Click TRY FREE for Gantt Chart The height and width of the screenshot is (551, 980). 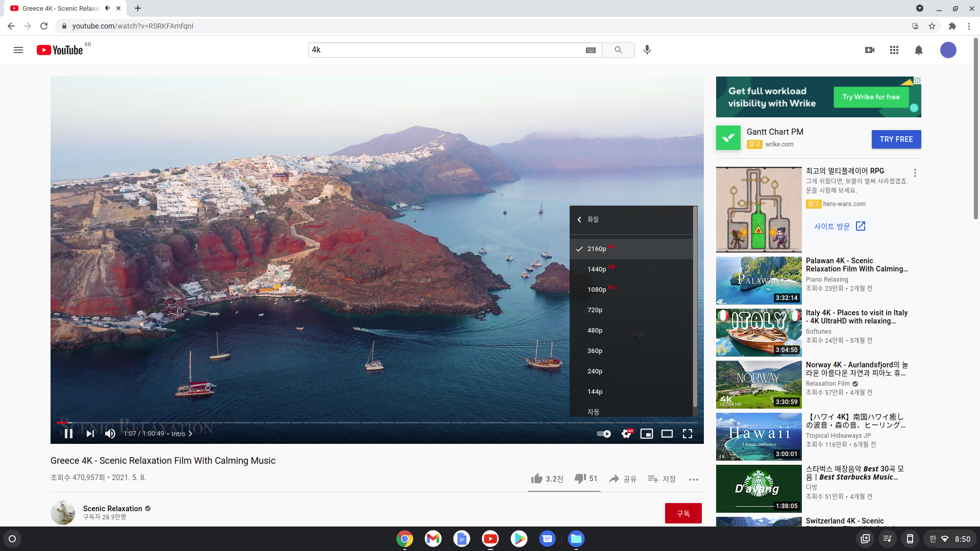tap(896, 139)
